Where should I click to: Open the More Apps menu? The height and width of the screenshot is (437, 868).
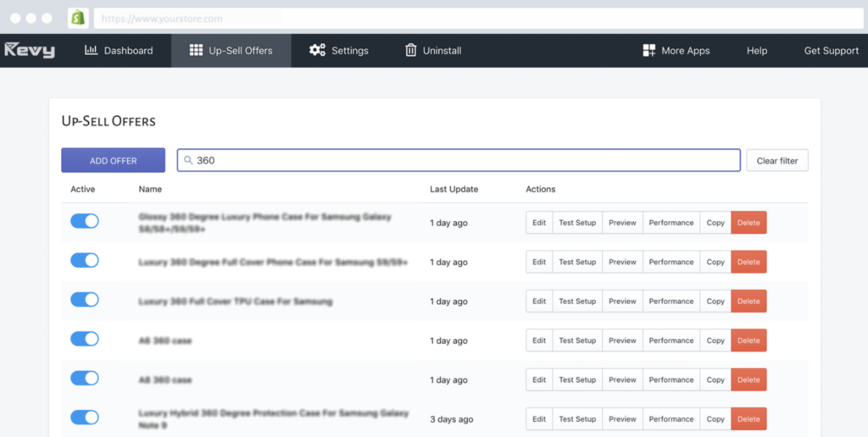point(676,50)
